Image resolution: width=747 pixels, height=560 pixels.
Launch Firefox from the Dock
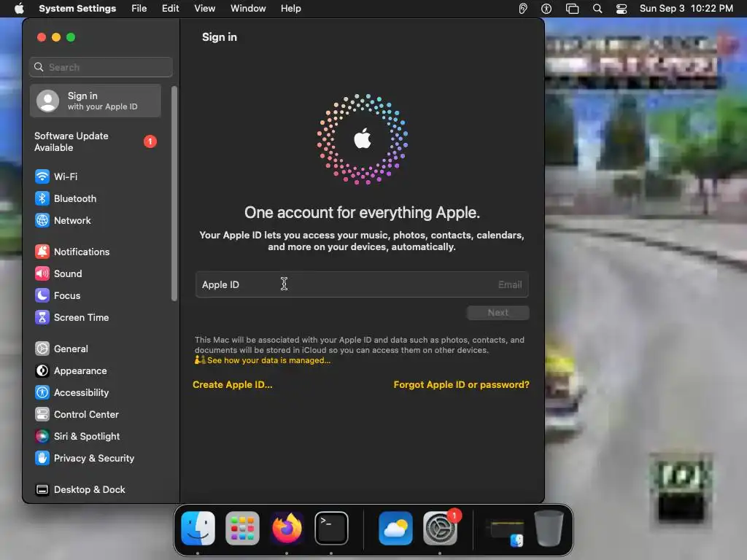point(287,528)
